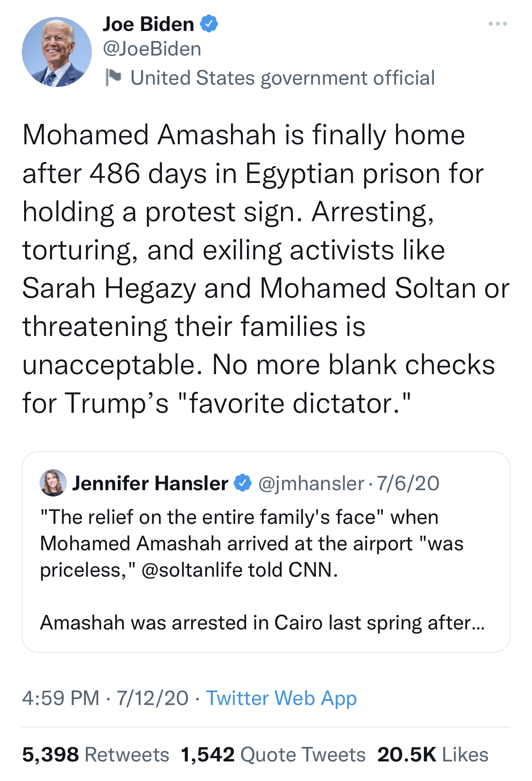The height and width of the screenshot is (781, 532).
Task: Click the 7/6/20 quoted tweet date
Action: [408, 483]
